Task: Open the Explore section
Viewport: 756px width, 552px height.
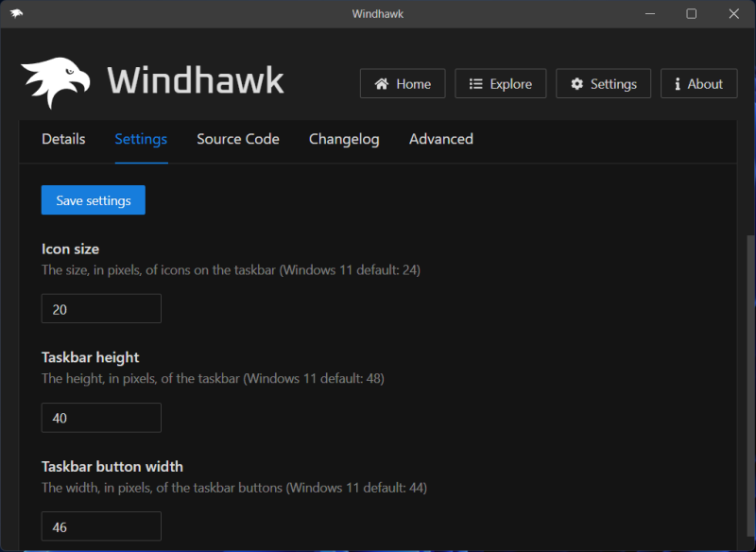Action: tap(501, 83)
